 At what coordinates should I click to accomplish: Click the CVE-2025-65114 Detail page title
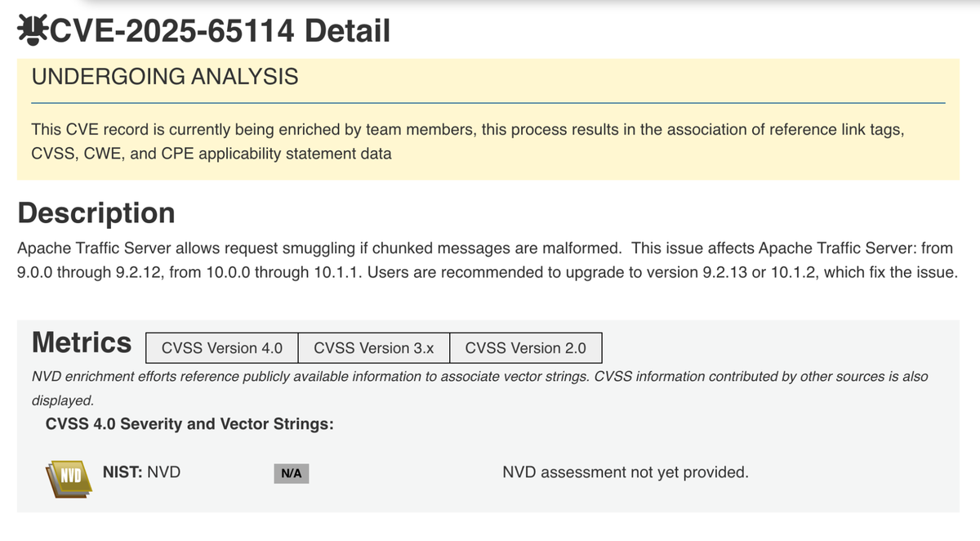tap(220, 31)
